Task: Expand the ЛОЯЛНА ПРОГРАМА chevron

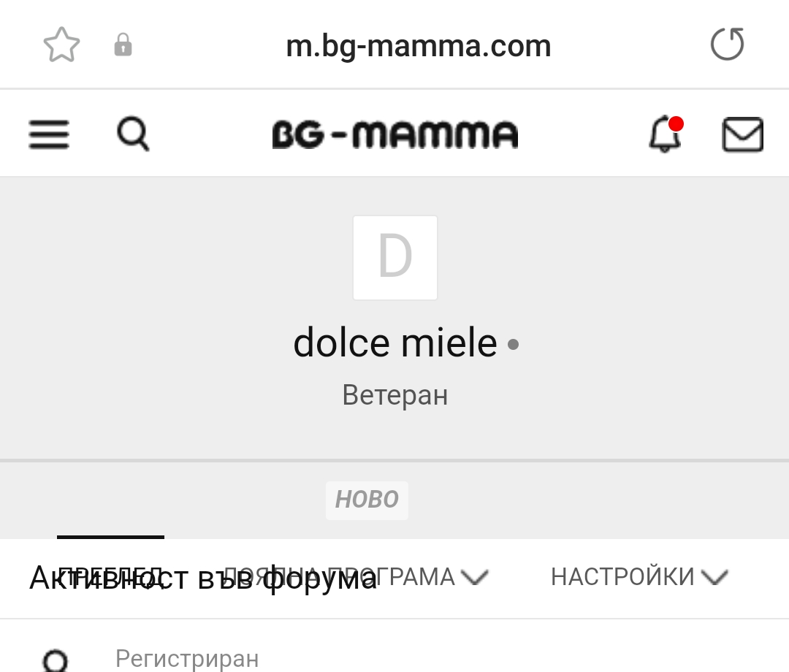Action: coord(475,578)
